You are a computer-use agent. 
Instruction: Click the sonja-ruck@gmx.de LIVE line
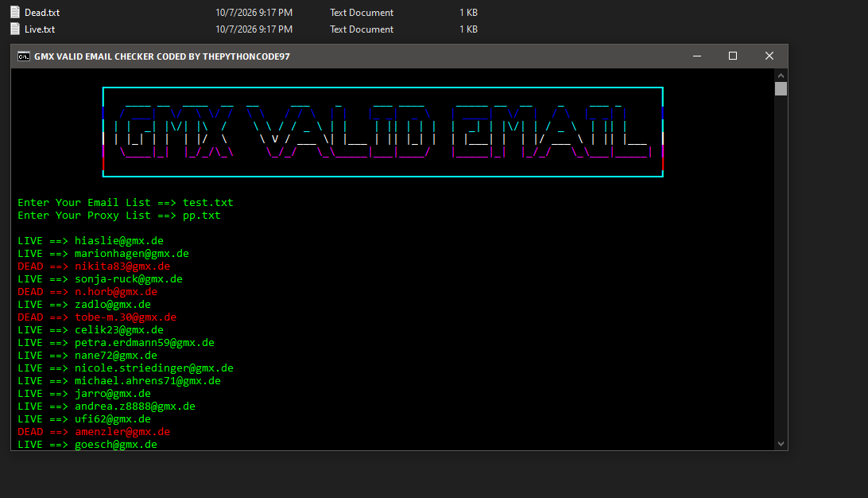point(100,278)
